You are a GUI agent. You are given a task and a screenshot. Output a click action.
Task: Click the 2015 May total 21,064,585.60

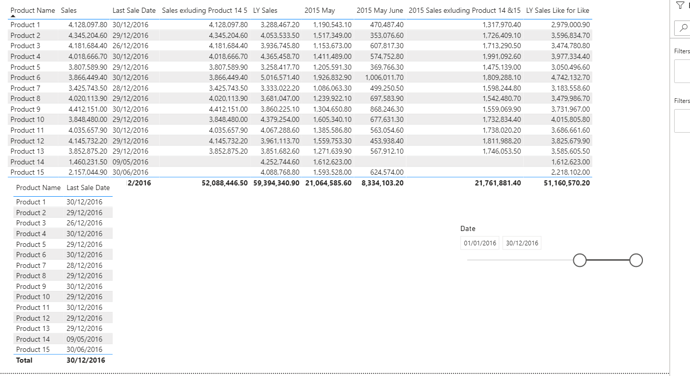pos(328,183)
